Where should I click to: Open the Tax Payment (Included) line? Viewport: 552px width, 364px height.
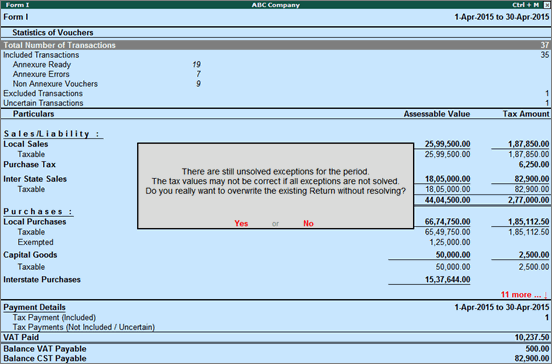click(x=276, y=318)
